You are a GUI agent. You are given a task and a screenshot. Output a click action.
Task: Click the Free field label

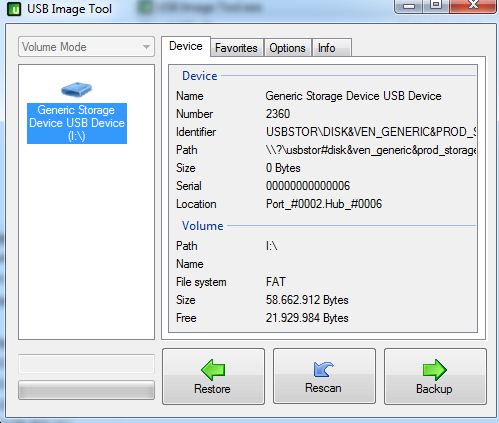click(x=186, y=318)
